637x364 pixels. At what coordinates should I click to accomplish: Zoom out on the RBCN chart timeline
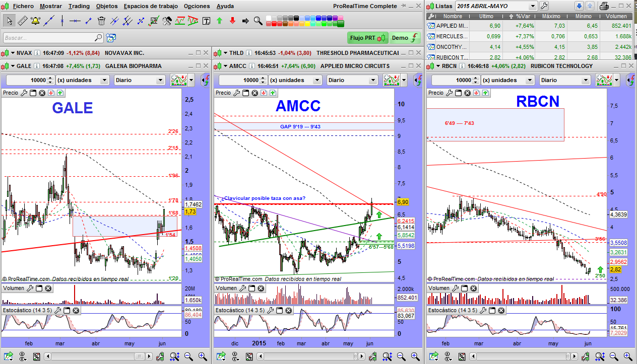pos(614,356)
